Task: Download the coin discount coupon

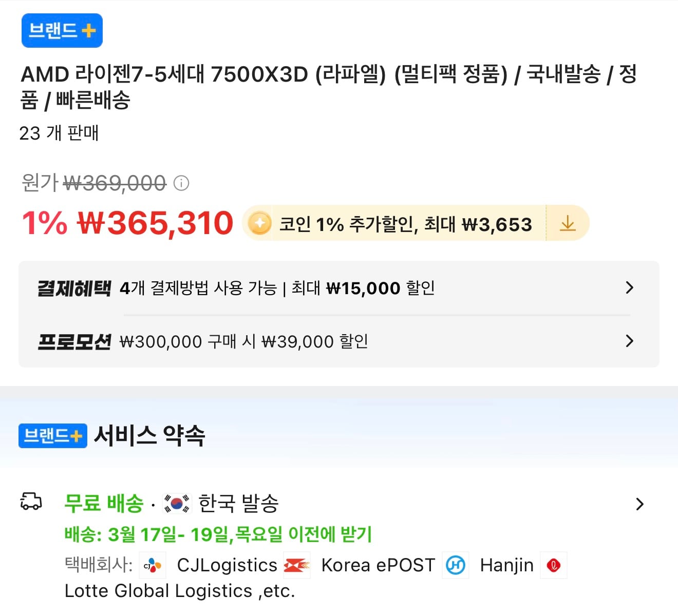Action: tap(567, 223)
